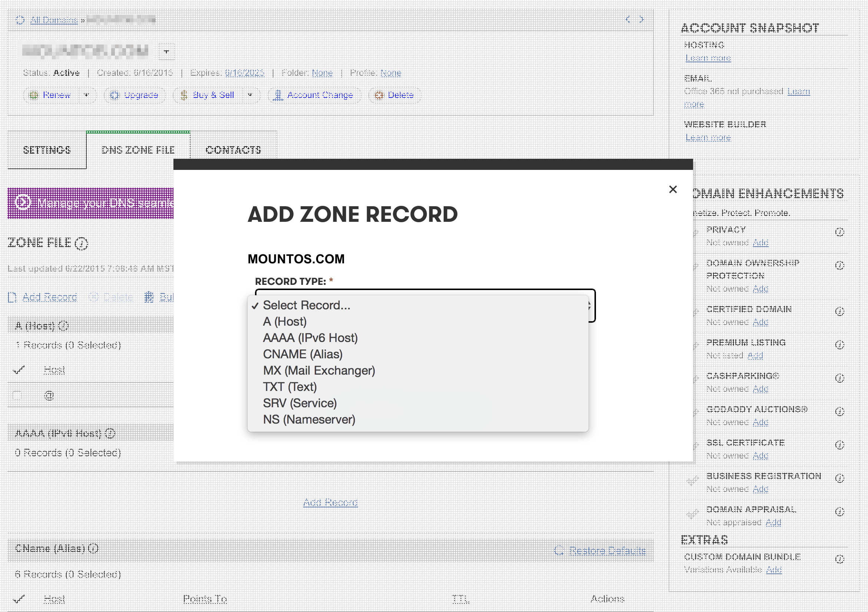This screenshot has width=868, height=612.
Task: Choose SRV (Service) record type
Action: click(x=417, y=403)
